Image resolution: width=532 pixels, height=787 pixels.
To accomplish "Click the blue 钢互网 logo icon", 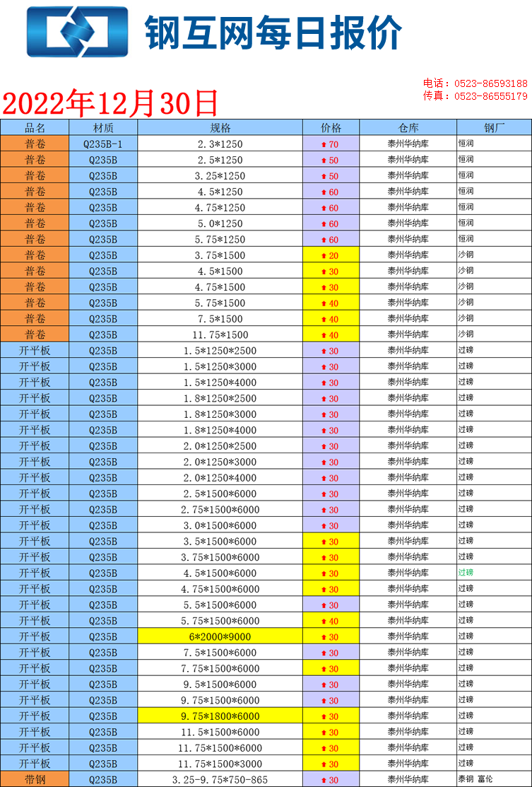I will tap(77, 31).
